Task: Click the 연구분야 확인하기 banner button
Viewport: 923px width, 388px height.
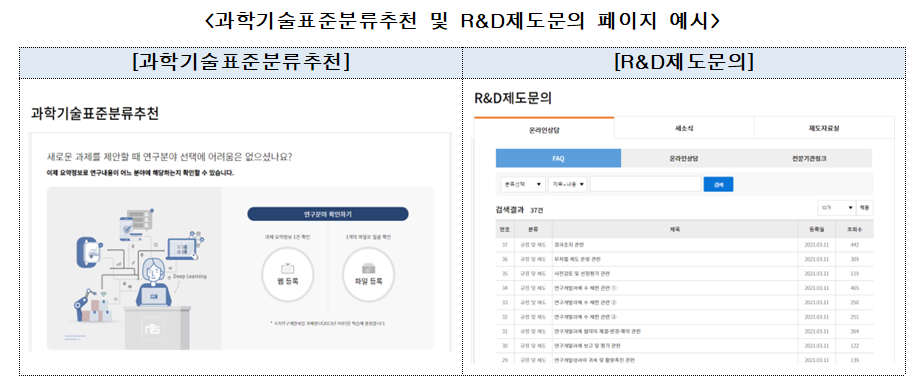Action: (328, 214)
